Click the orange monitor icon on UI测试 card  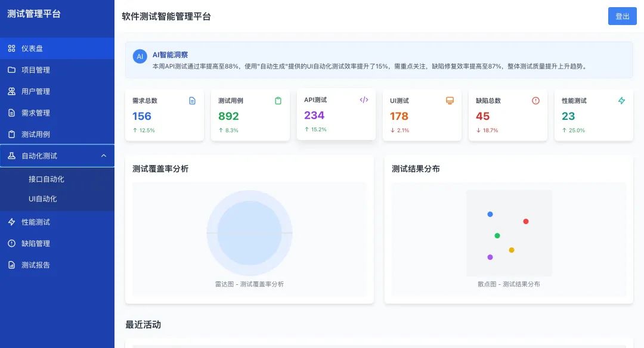pyautogui.click(x=450, y=101)
